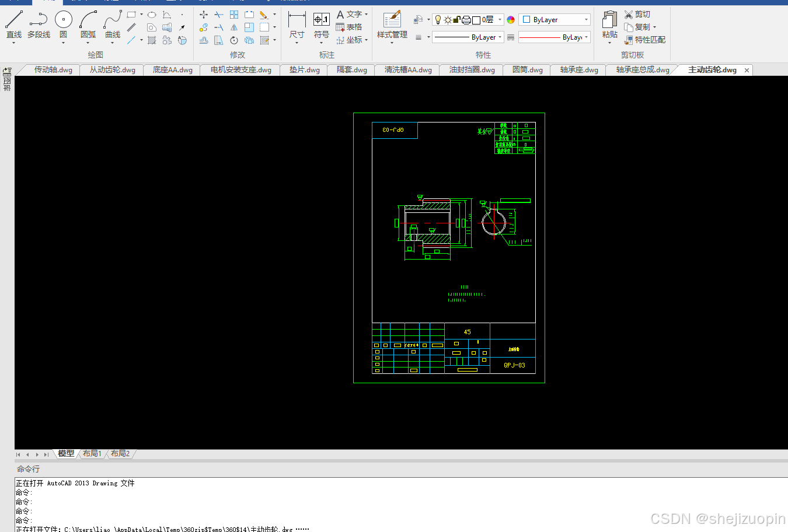The image size is (788, 532).
Task: Switch to the 从动齿轮.dwg tab
Action: coord(112,70)
